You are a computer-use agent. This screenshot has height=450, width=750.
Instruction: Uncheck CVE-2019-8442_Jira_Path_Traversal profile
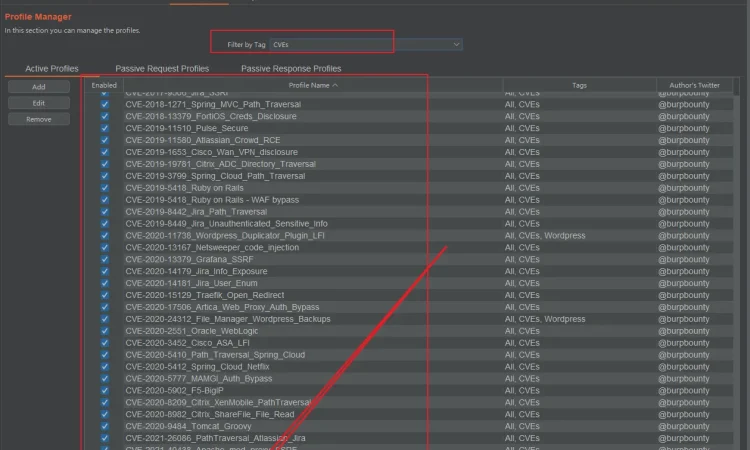[105, 212]
